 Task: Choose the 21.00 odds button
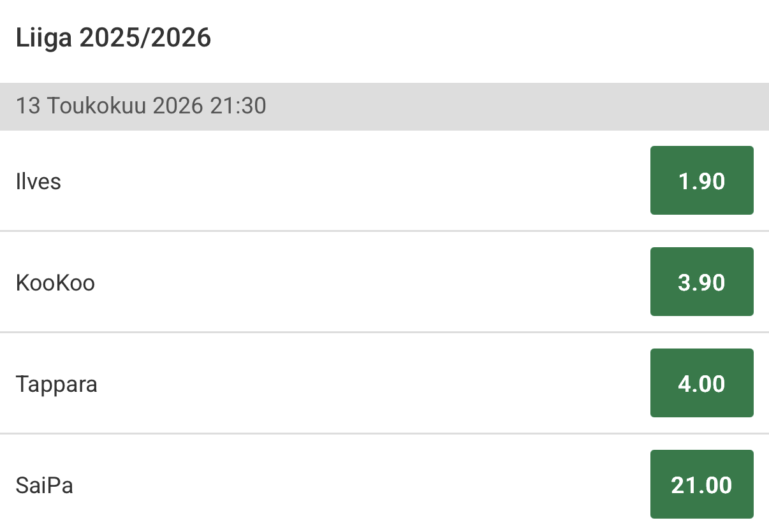pos(701,484)
